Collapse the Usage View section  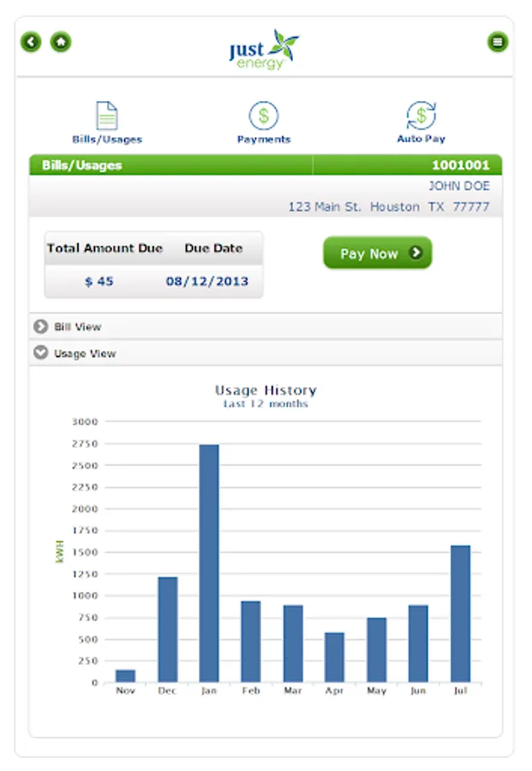pos(266,353)
